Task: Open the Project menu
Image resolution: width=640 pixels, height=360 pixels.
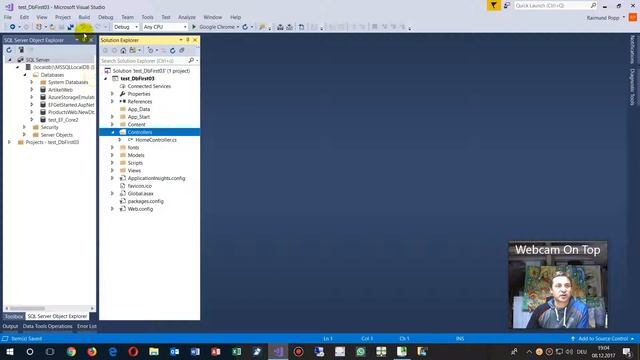Action: [63, 17]
